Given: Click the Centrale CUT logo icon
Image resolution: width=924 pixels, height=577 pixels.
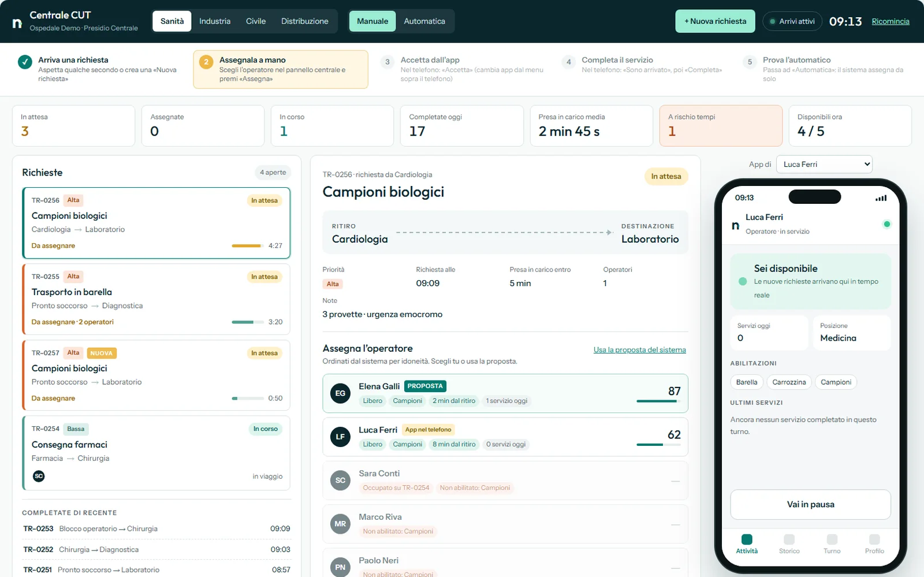Looking at the screenshot, I should point(17,23).
